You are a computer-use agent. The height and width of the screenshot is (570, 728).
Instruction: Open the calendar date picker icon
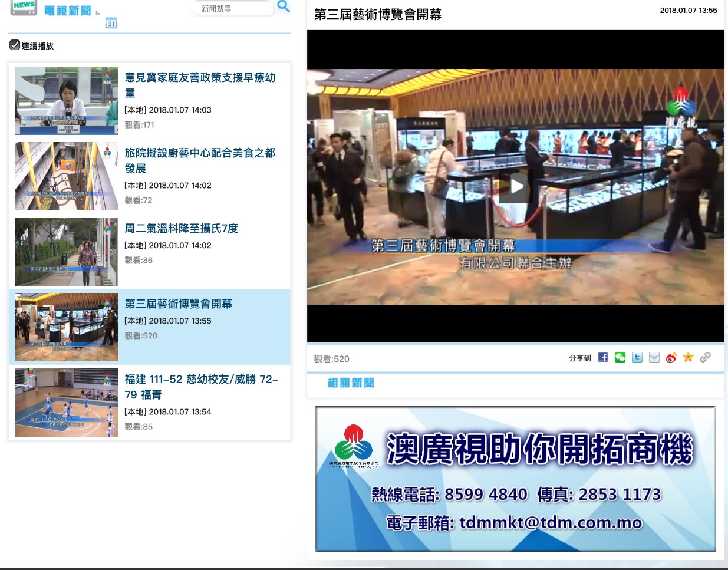[111, 23]
